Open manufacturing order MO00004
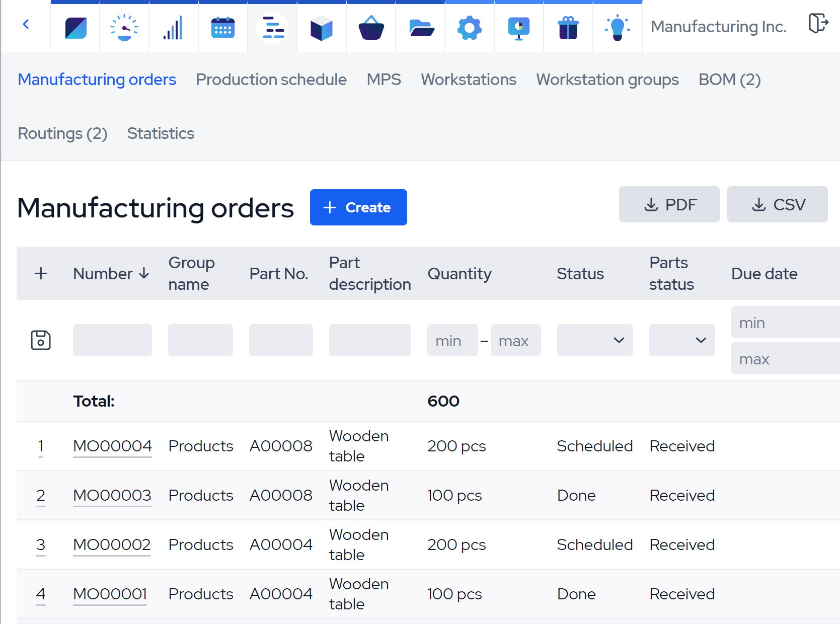Image resolution: width=840 pixels, height=624 pixels. [112, 446]
